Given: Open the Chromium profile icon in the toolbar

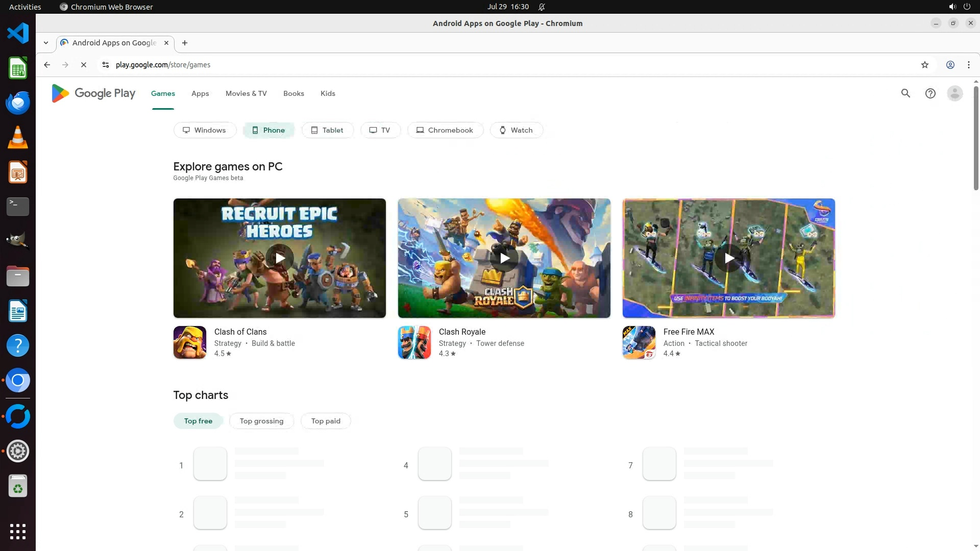Looking at the screenshot, I should (950, 65).
